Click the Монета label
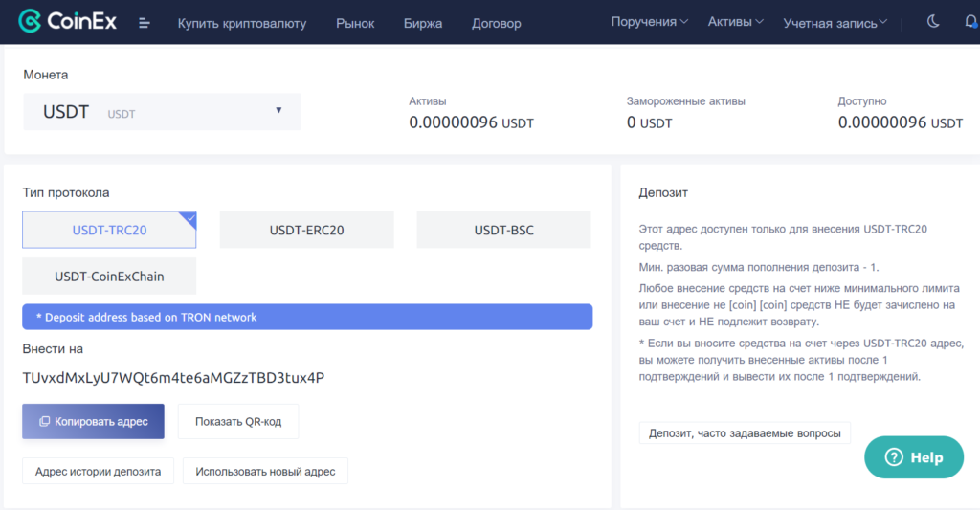The height and width of the screenshot is (510, 980). pos(46,75)
